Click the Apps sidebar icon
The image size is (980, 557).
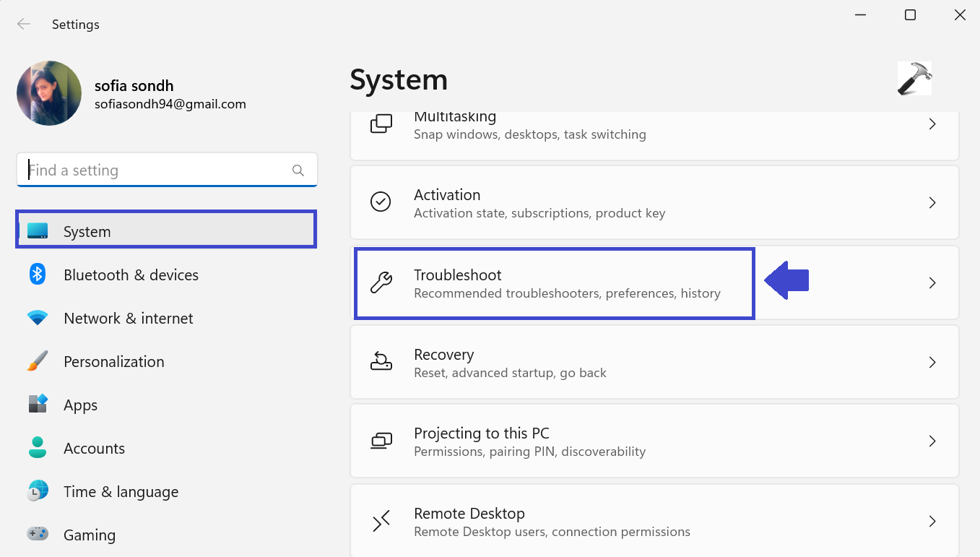tap(38, 404)
